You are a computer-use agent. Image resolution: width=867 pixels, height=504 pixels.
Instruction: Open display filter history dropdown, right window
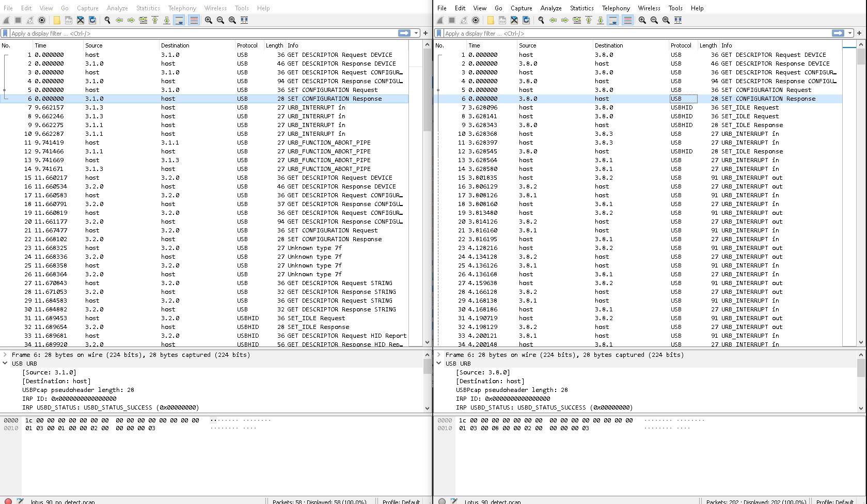(x=849, y=33)
